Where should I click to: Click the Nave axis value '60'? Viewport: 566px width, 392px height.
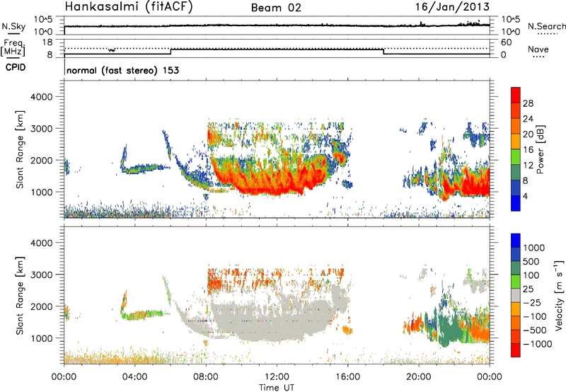(506, 42)
